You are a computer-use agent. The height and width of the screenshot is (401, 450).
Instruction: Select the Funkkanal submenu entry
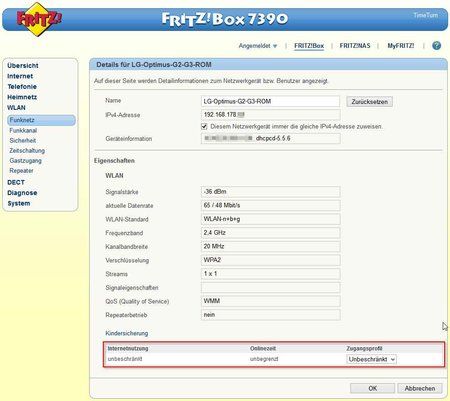[23, 130]
